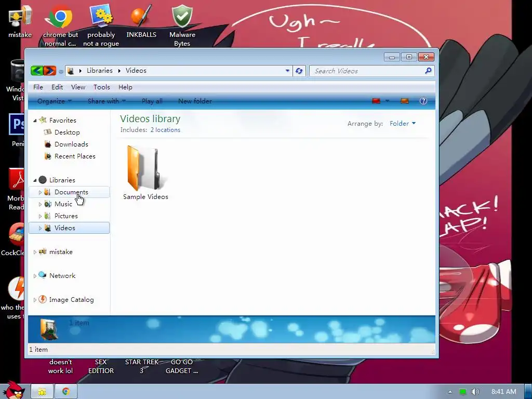Select Videos in the navigation pane

coord(65,228)
